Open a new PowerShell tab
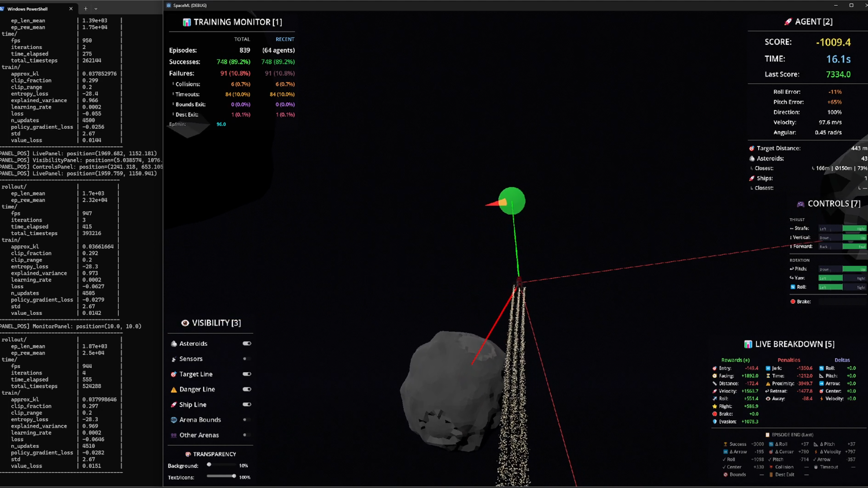The image size is (868, 488). (x=85, y=9)
